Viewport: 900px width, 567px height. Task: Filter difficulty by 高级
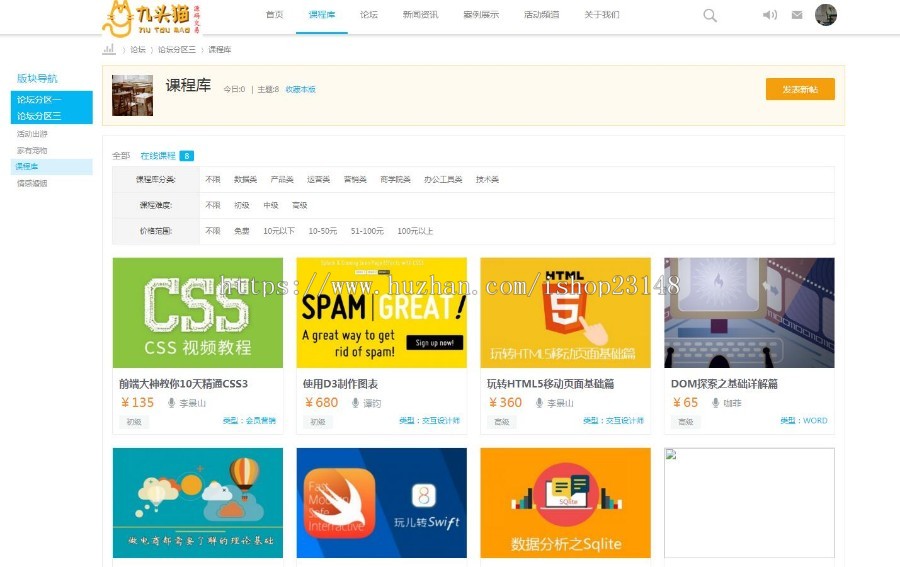(x=300, y=205)
